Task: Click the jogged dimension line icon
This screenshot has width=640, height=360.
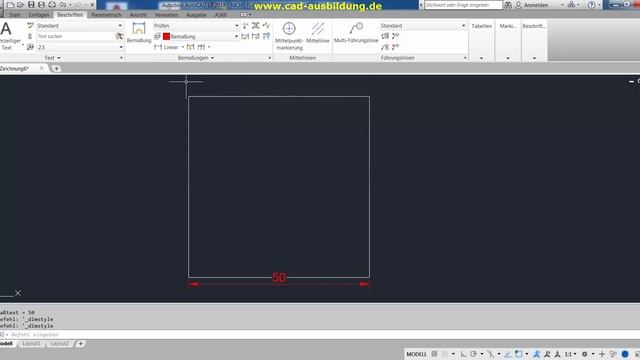Action: [266, 25]
